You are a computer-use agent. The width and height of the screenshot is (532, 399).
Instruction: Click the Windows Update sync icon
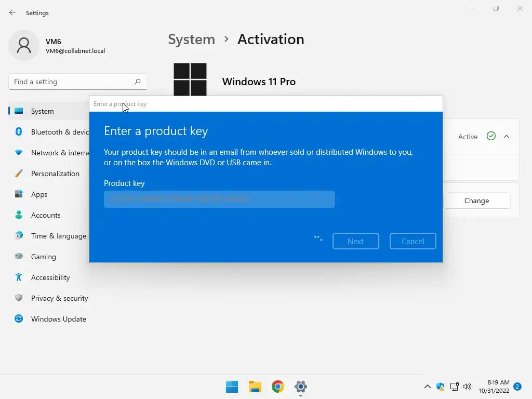[x=19, y=318]
